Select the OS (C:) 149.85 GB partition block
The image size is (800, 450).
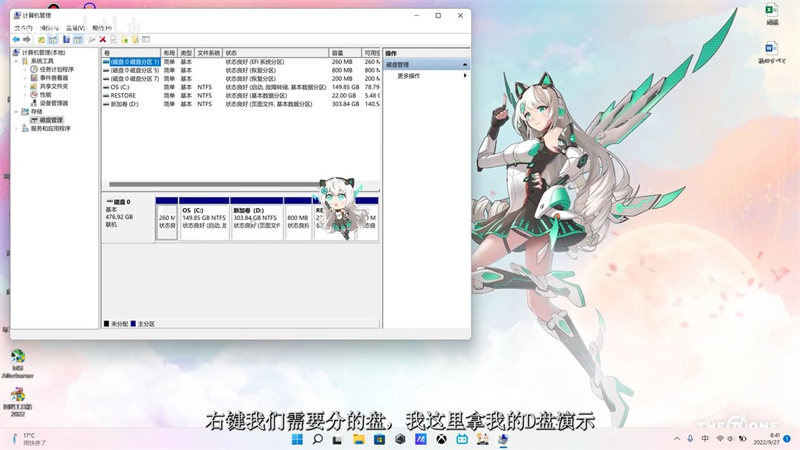(x=204, y=218)
